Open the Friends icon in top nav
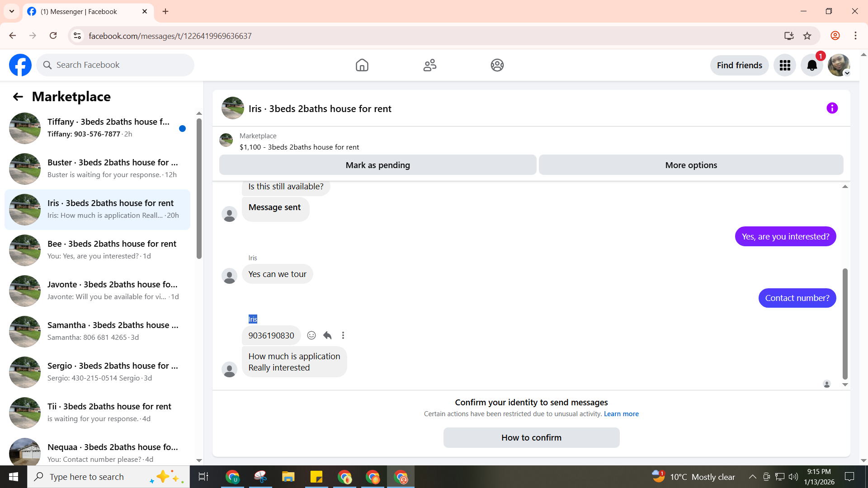Screen dimensions: 868x488 429,65
